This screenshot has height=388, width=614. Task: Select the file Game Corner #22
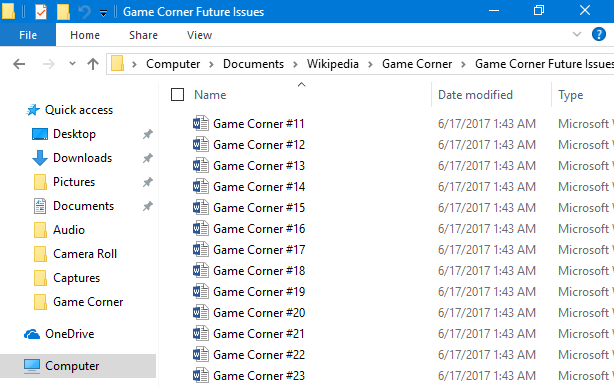pyautogui.click(x=259, y=355)
